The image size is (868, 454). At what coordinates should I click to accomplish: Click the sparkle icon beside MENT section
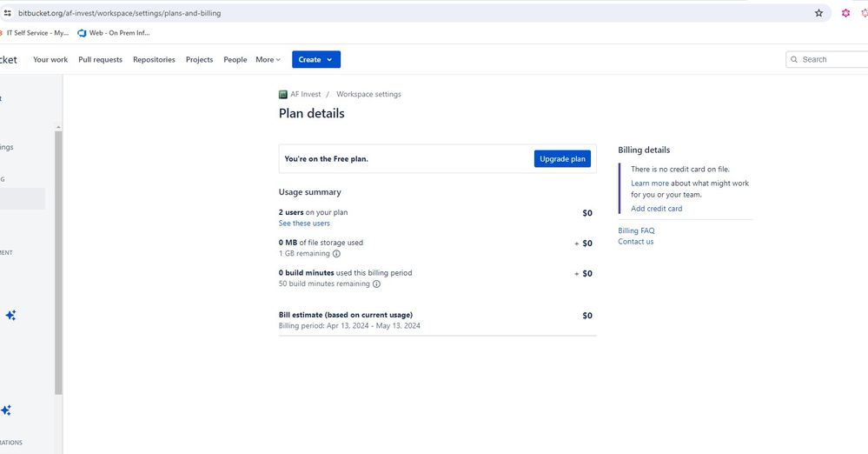pos(10,316)
